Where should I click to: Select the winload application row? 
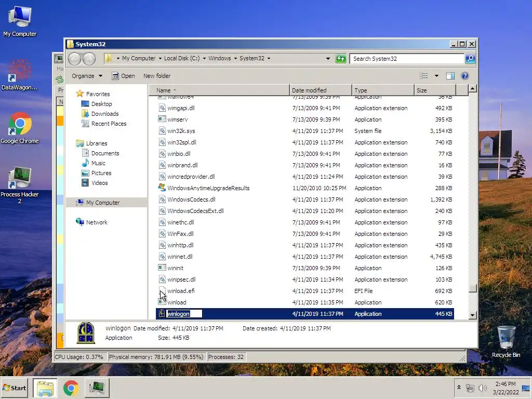(305, 302)
